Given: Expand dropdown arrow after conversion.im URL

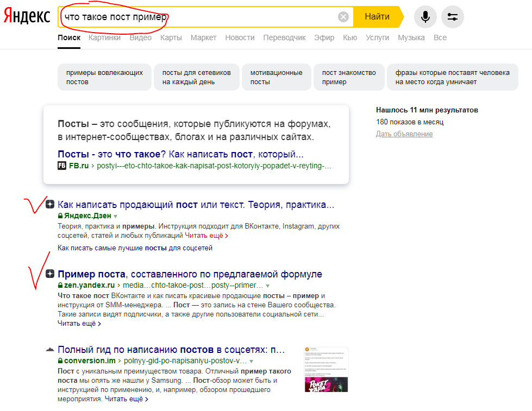Looking at the screenshot, I should click(x=251, y=362).
